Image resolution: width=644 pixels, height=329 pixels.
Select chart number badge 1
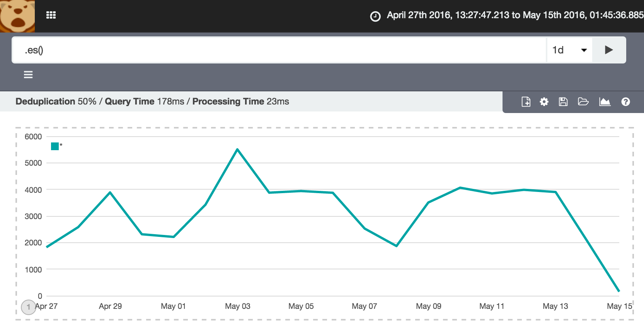click(x=28, y=307)
